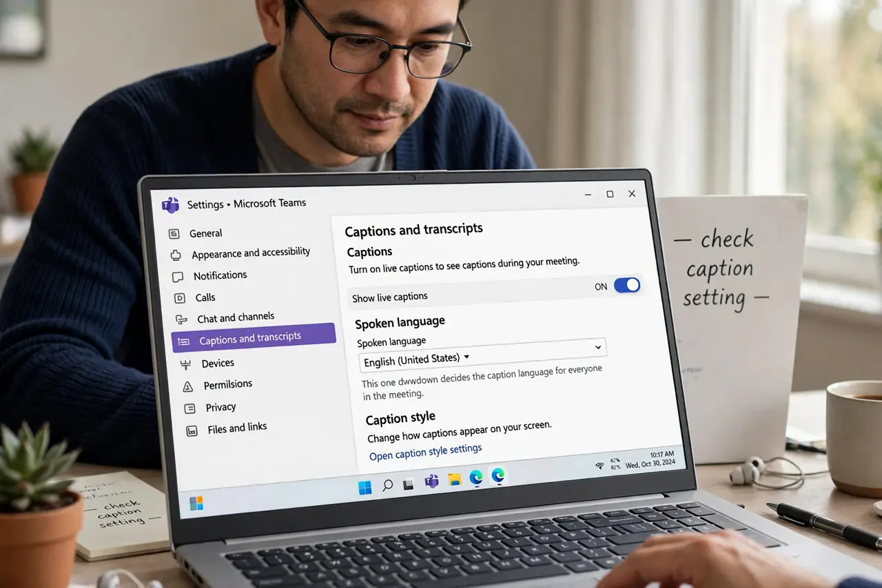Click the Devices icon in sidebar
Screen dimensions: 882x588
pyautogui.click(x=185, y=364)
